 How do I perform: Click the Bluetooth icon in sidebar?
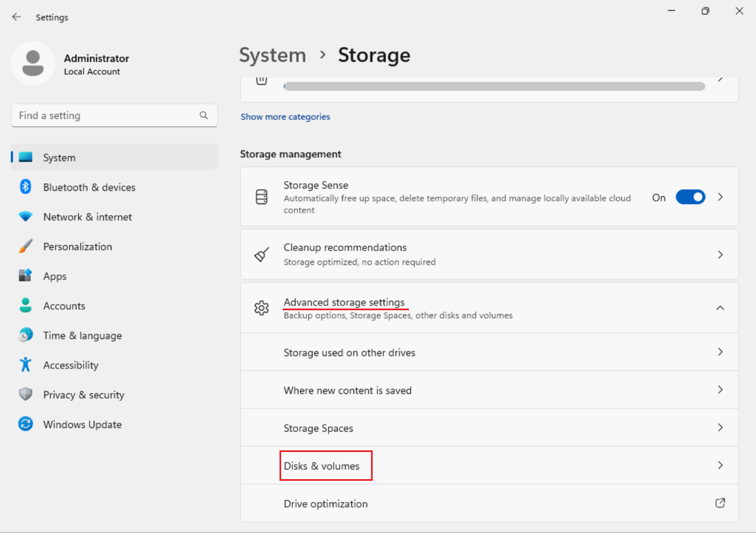pyautogui.click(x=26, y=186)
